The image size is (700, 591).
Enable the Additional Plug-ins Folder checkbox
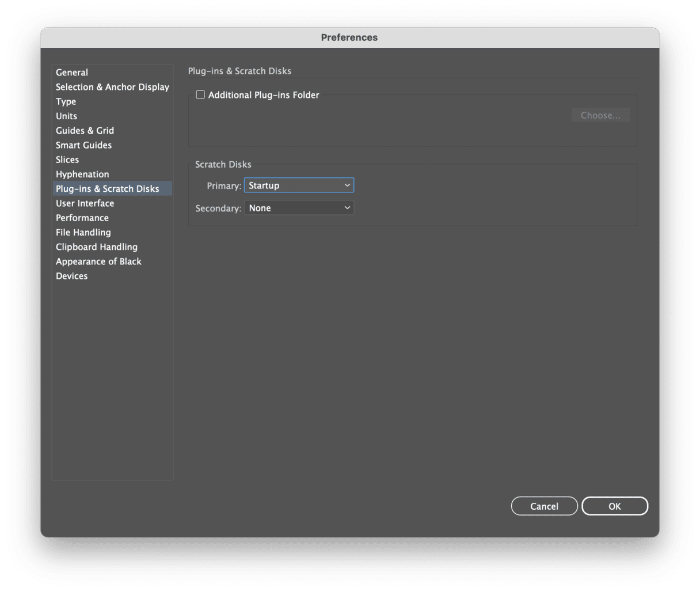(x=200, y=94)
